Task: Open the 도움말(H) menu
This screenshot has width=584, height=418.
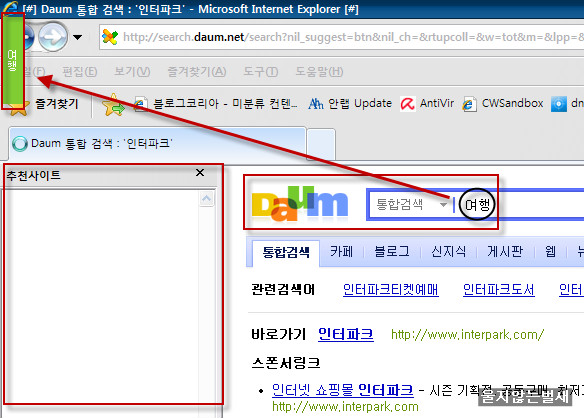Action: point(319,71)
